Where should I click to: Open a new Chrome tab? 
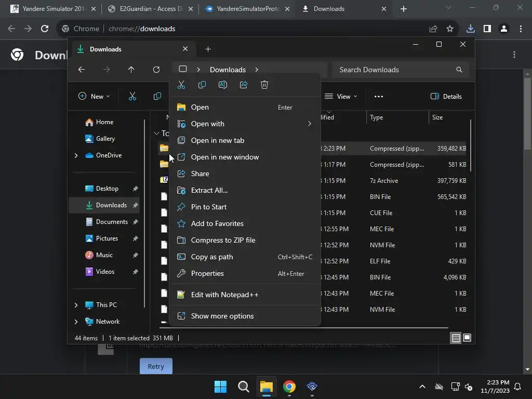[403, 9]
